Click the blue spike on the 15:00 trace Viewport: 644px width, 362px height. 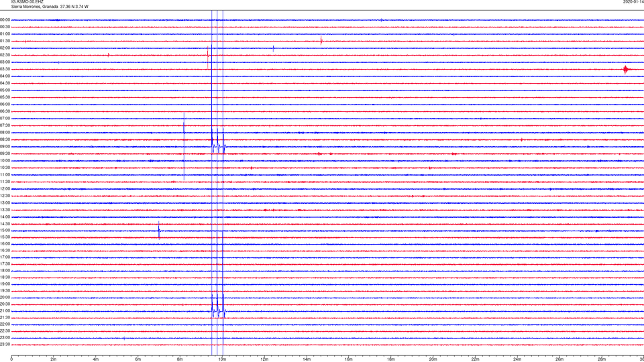pos(159,230)
